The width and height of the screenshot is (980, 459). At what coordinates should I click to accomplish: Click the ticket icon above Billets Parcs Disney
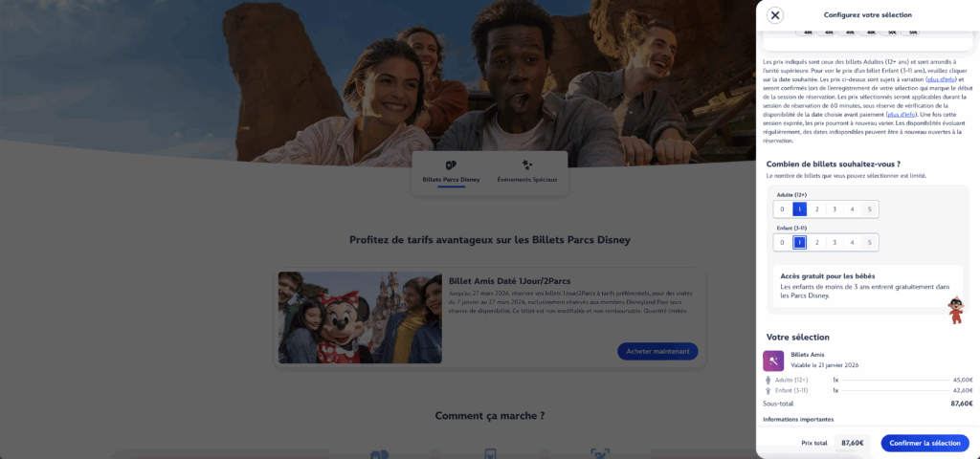pyautogui.click(x=451, y=164)
